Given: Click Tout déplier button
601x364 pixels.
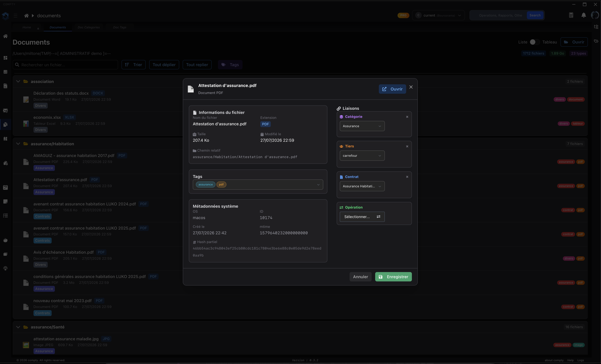Looking at the screenshot, I should pyautogui.click(x=164, y=65).
